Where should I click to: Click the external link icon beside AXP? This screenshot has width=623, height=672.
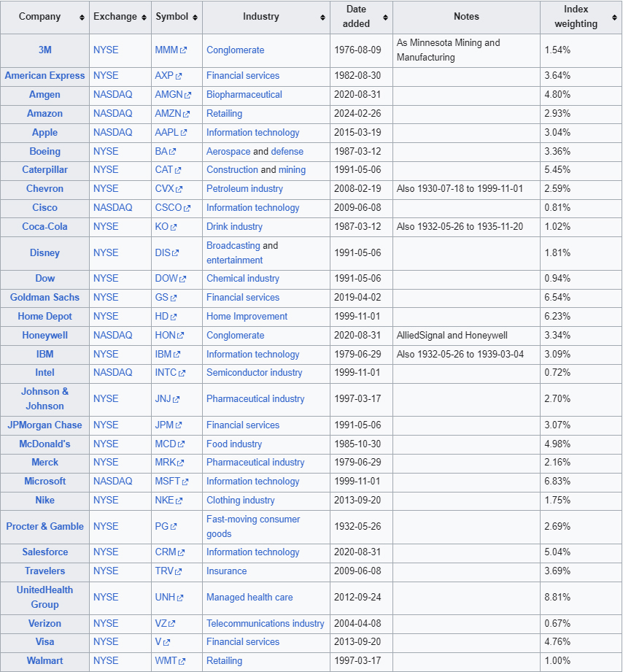click(x=179, y=77)
